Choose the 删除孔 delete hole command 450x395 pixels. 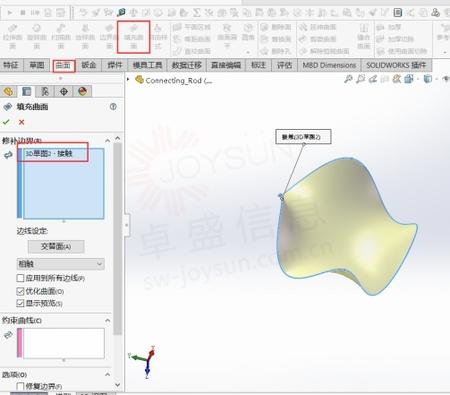point(276,51)
